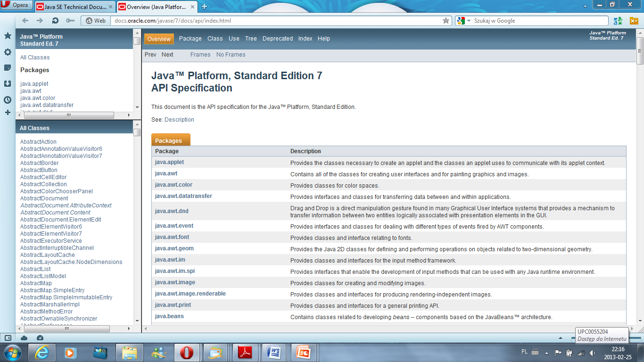Viewport: 644px width, 362px height.
Task: Close the Overview (Java Platform) tab
Action: click(x=192, y=7)
